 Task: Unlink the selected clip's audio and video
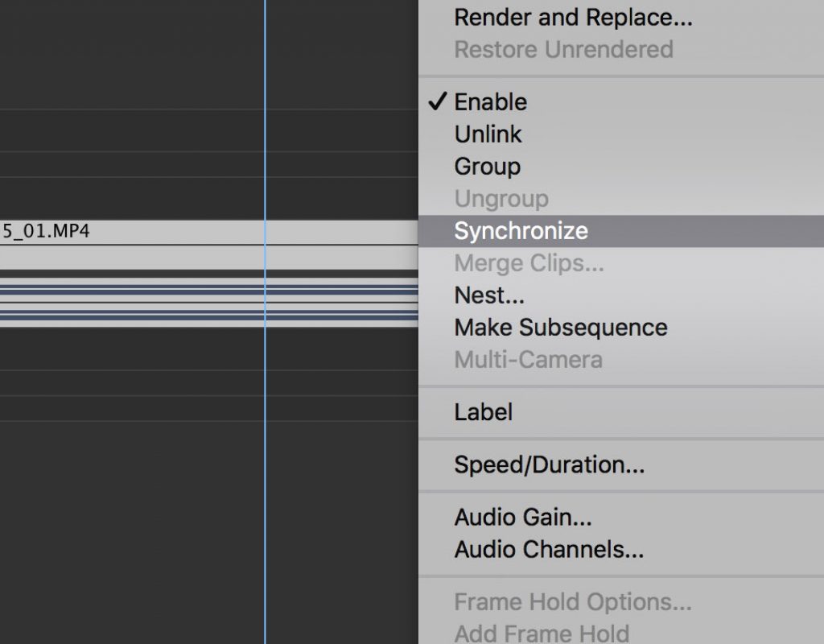tap(488, 134)
